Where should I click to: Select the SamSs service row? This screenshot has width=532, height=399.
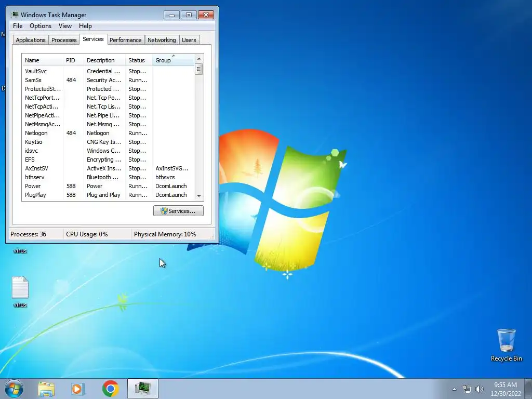pyautogui.click(x=108, y=80)
